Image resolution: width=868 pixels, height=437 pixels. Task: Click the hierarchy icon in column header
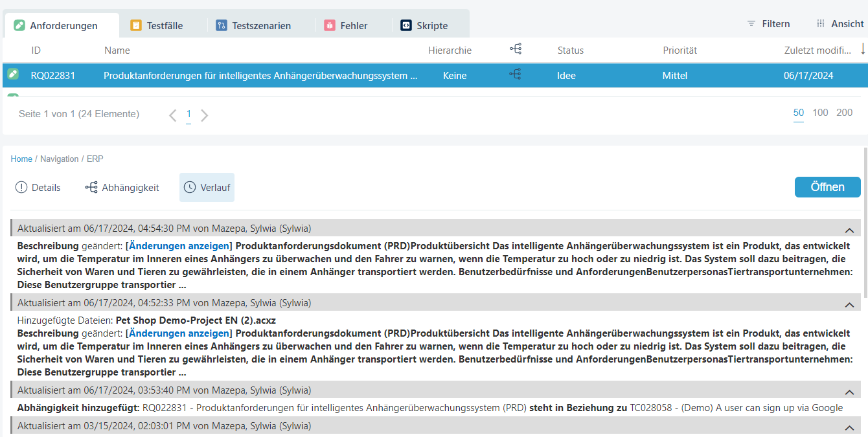coord(515,49)
